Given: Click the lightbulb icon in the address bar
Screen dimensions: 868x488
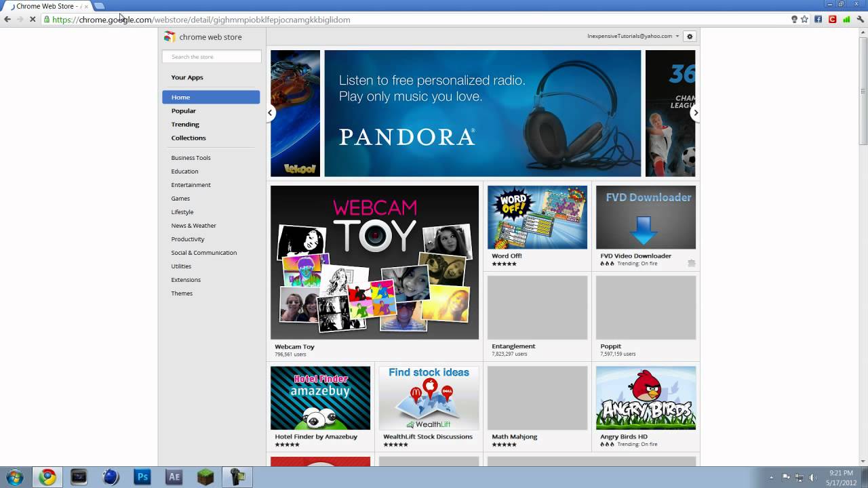Looking at the screenshot, I should tap(794, 20).
